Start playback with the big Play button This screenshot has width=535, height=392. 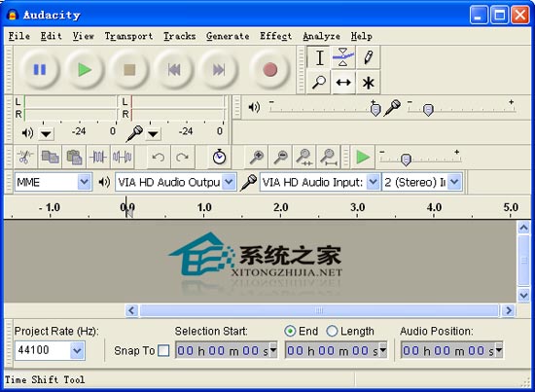[85, 70]
